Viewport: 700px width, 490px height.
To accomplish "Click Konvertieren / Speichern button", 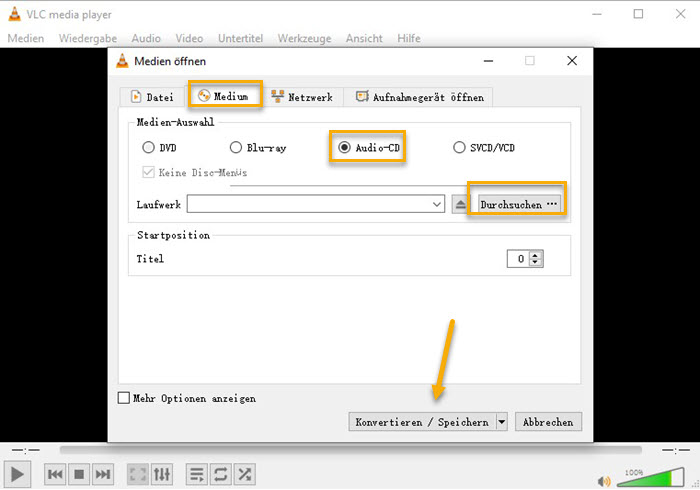I will click(x=422, y=422).
